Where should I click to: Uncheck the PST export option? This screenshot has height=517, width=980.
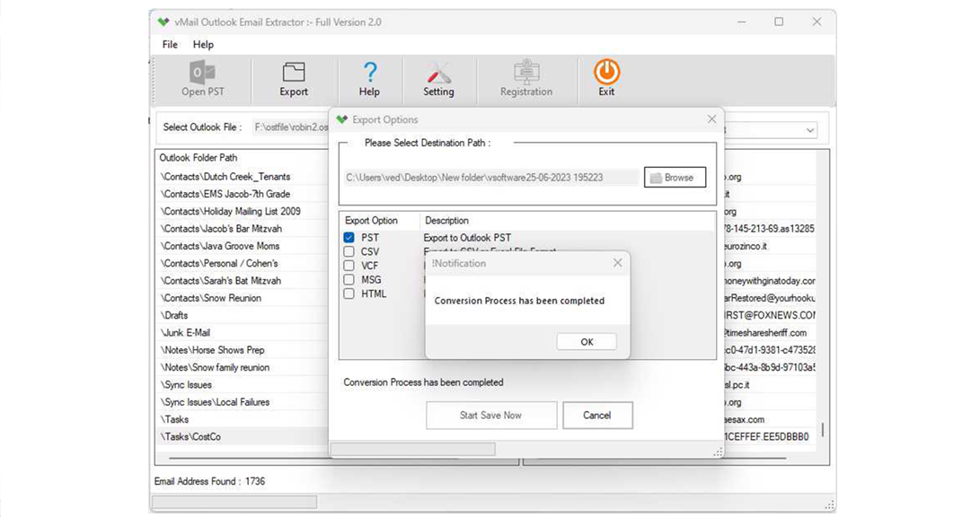pos(349,237)
